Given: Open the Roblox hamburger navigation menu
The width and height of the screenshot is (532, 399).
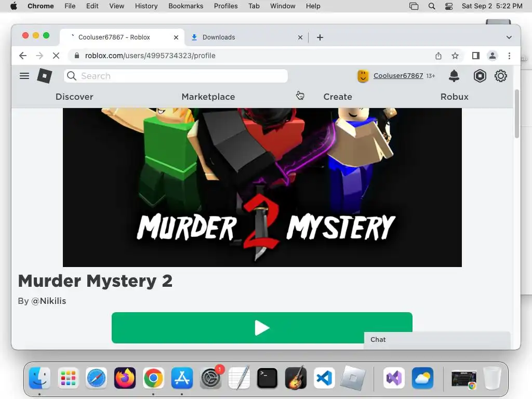Looking at the screenshot, I should point(24,76).
